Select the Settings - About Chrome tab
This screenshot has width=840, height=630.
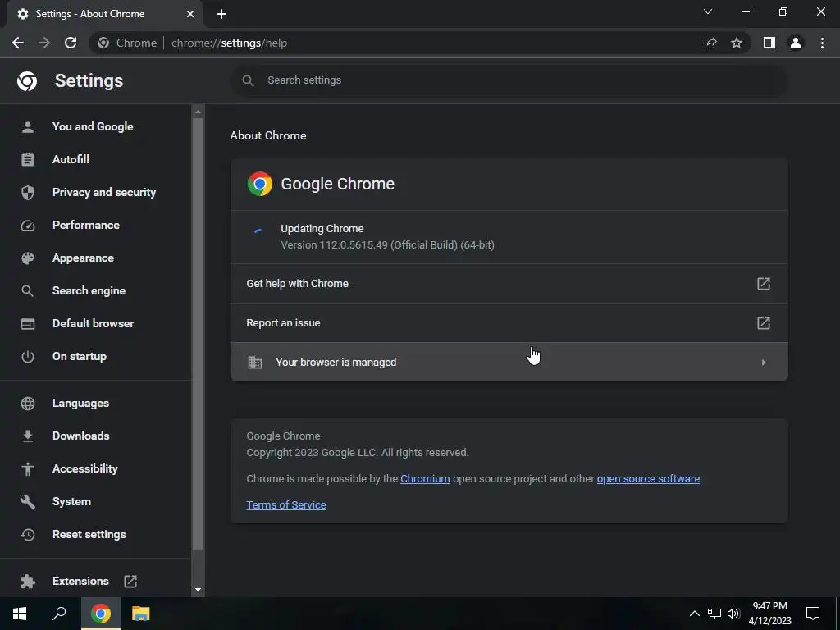[x=104, y=14]
